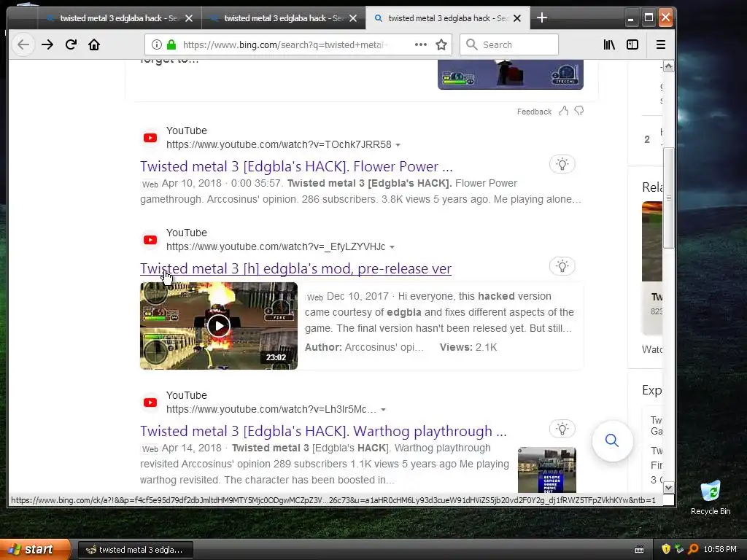This screenshot has width=747, height=560.
Task: Click YouTube source label above Flower Power
Action: tap(186, 131)
